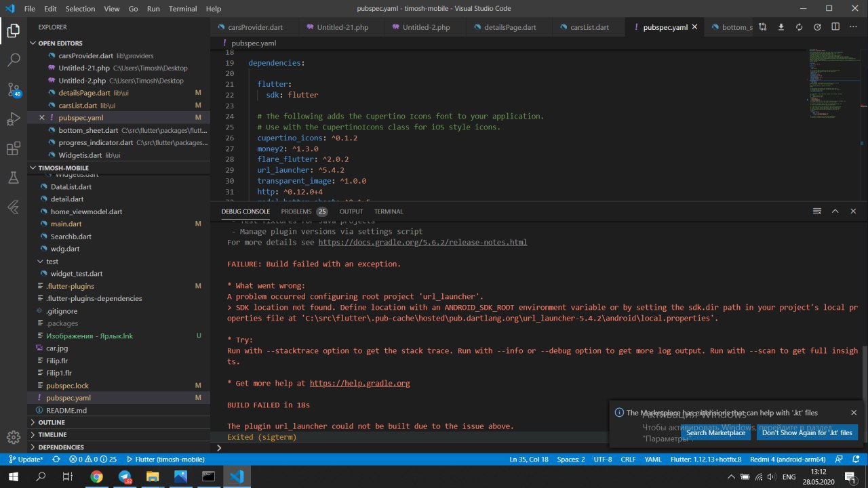
Task: Open the Run and Debug view
Action: [x=13, y=119]
